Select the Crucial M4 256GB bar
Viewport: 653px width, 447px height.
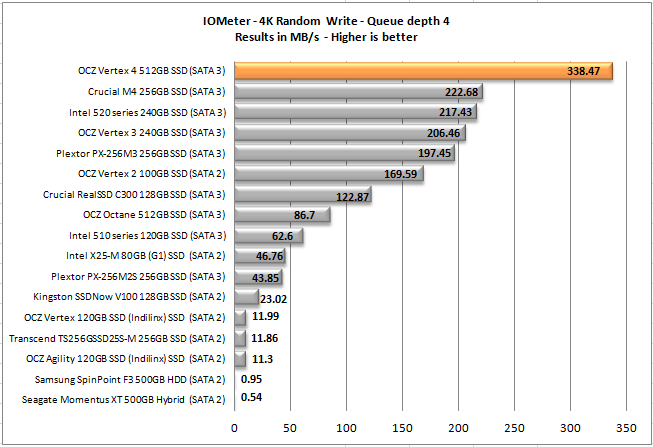(359, 92)
